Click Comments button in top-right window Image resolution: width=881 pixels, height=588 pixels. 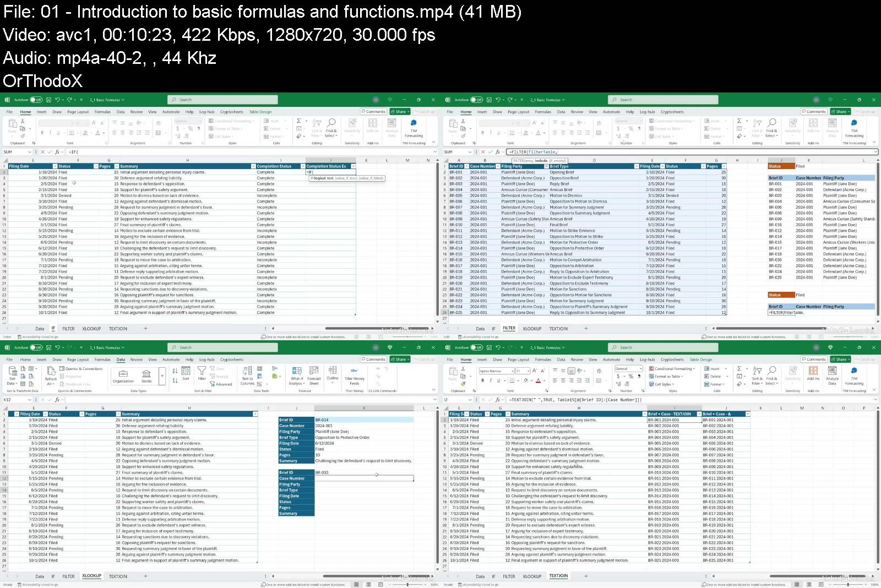coord(814,112)
